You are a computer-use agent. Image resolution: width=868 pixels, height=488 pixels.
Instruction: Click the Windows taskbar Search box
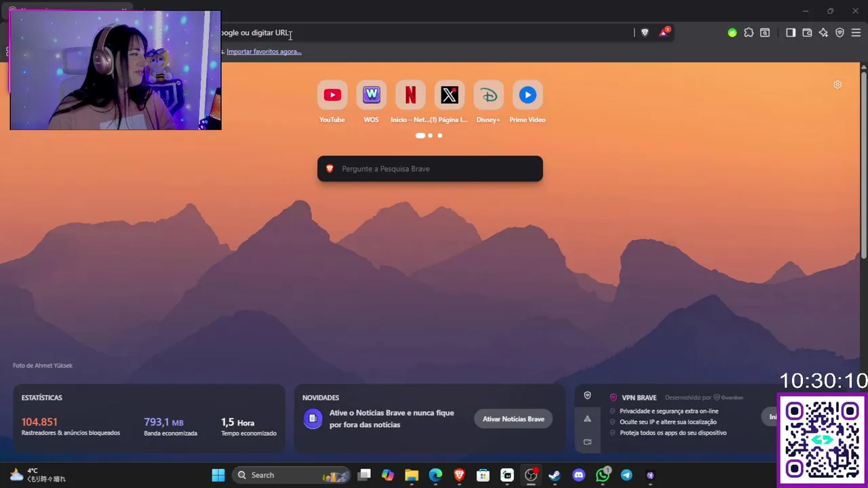coord(291,475)
